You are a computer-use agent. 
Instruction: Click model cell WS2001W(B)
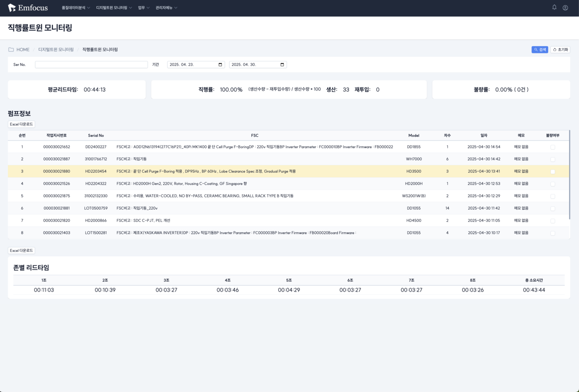coord(413,196)
